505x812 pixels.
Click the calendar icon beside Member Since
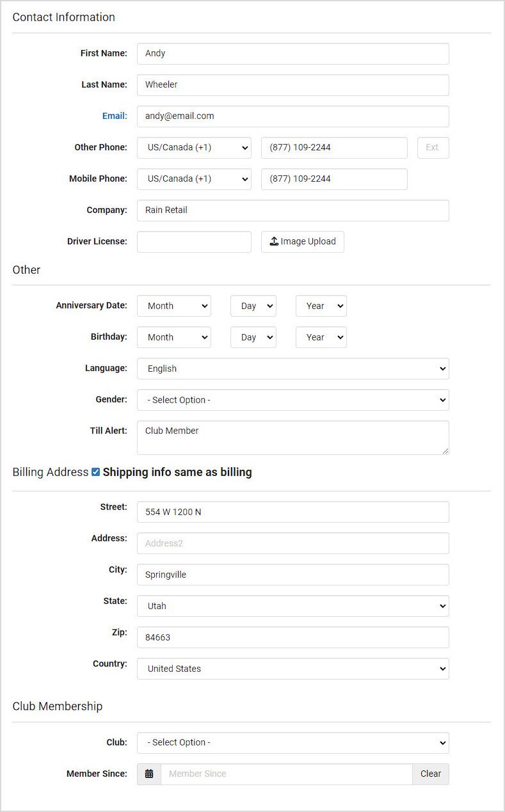(x=149, y=774)
